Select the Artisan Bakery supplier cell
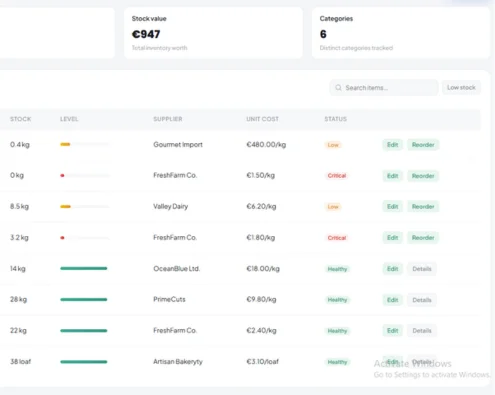Screen dimensions: 495x395 (178, 362)
